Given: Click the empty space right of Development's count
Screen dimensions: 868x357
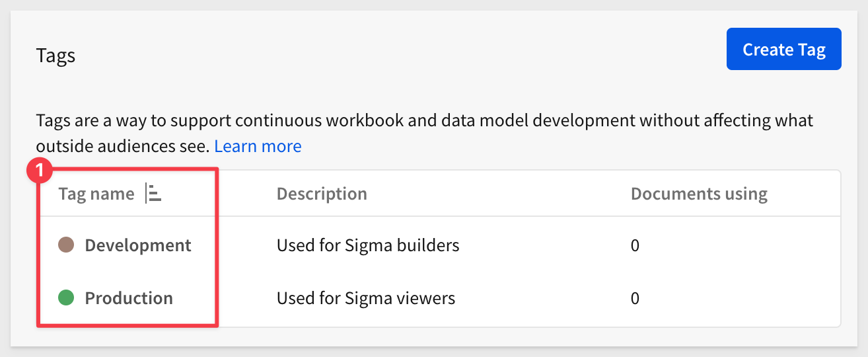Looking at the screenshot, I should [x=740, y=246].
